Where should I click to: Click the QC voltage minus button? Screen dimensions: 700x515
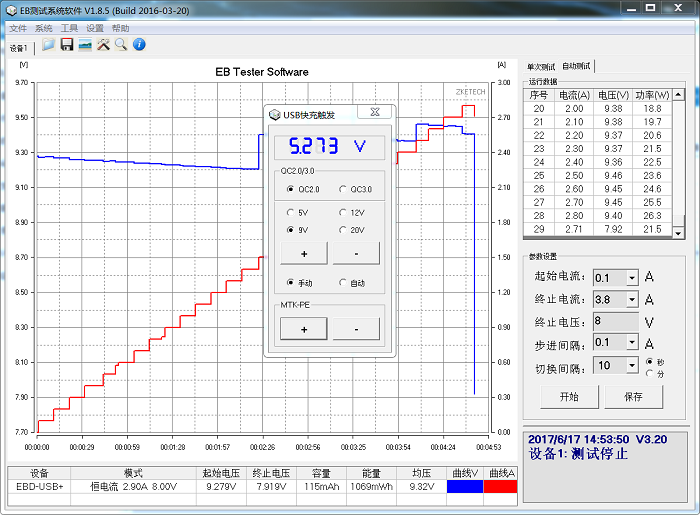tap(356, 253)
